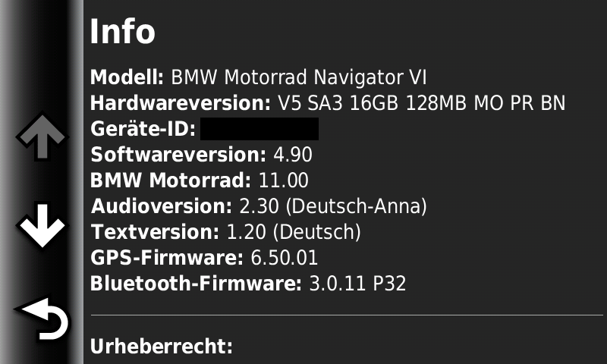Select the Audioversion label
607x364 pixels.
pyautogui.click(x=161, y=206)
